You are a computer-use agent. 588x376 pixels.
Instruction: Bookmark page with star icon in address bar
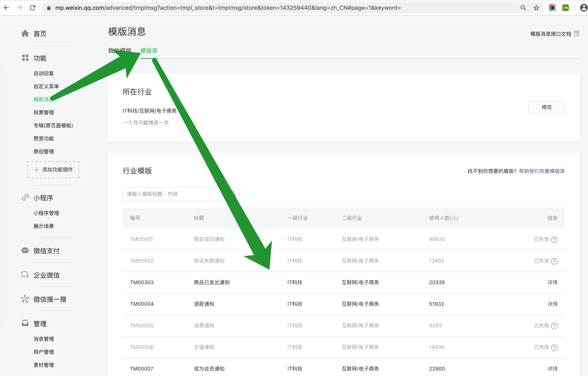point(536,8)
